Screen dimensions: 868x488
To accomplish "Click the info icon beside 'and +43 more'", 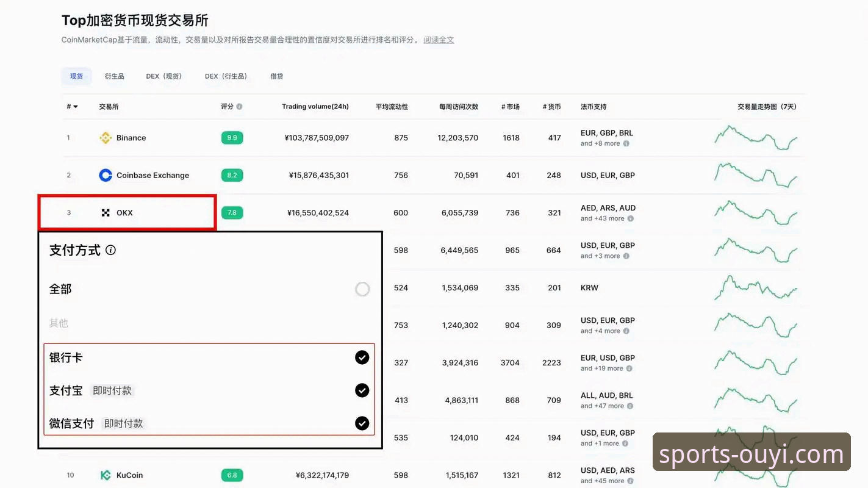I will click(x=631, y=219).
